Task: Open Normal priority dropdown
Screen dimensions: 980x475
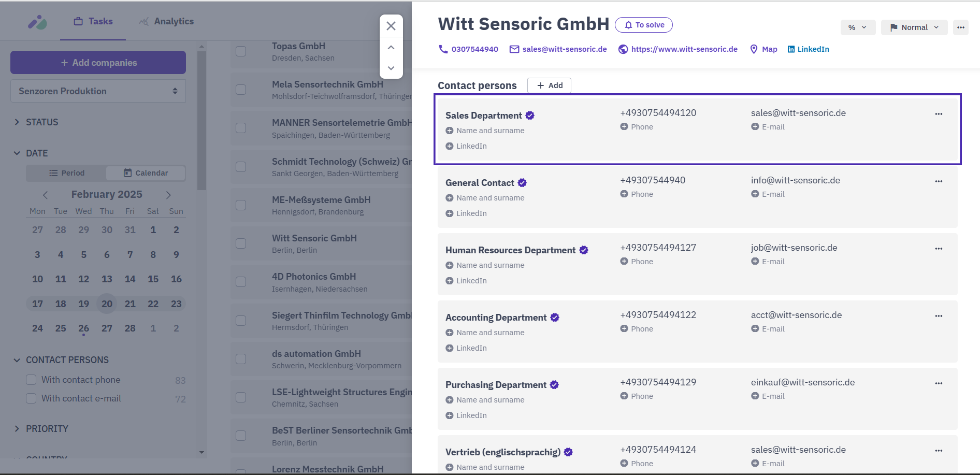Action: click(914, 27)
